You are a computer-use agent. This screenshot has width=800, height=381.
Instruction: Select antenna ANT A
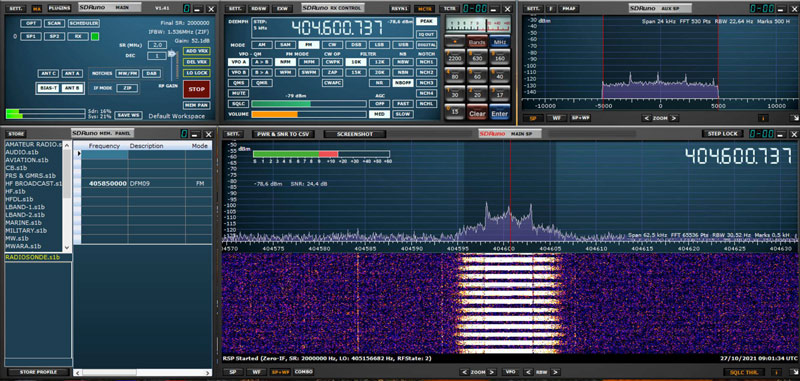click(x=72, y=73)
